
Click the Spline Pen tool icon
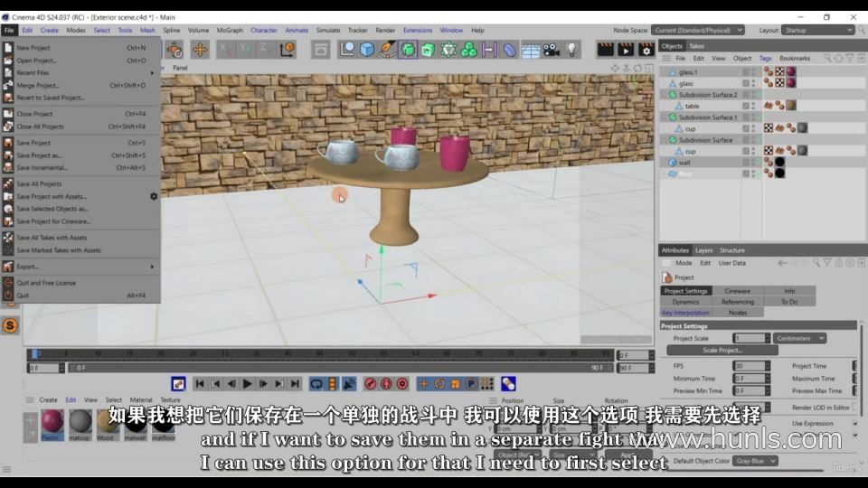pyautogui.click(x=388, y=50)
